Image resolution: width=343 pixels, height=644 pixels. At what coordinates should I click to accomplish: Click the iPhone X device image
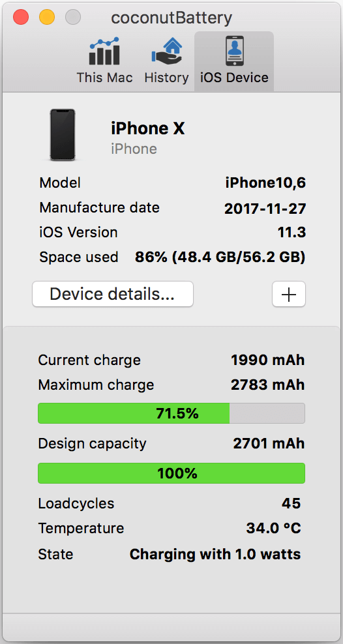tap(63, 135)
